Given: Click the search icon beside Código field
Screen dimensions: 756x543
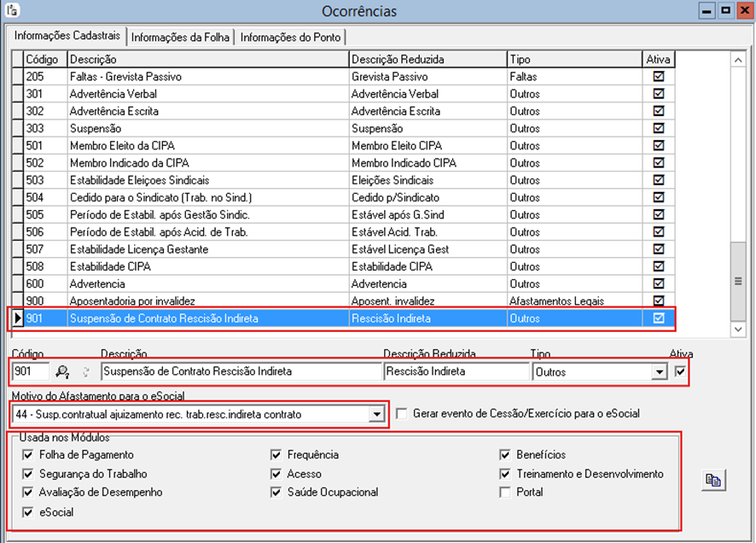Looking at the screenshot, I should 62,371.
